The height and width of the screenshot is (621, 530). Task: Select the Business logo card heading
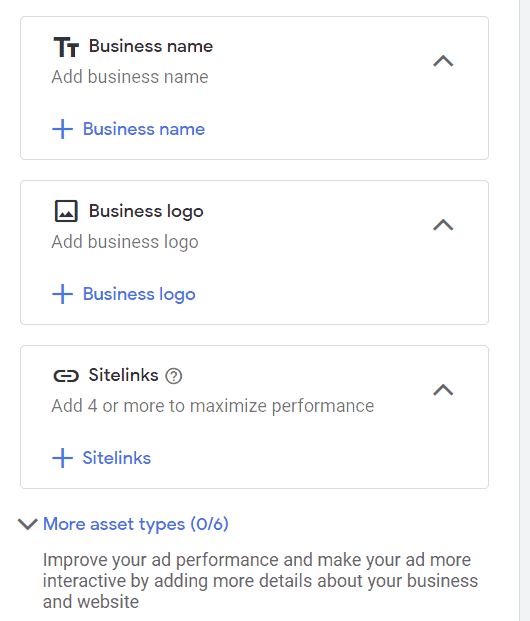tap(146, 211)
